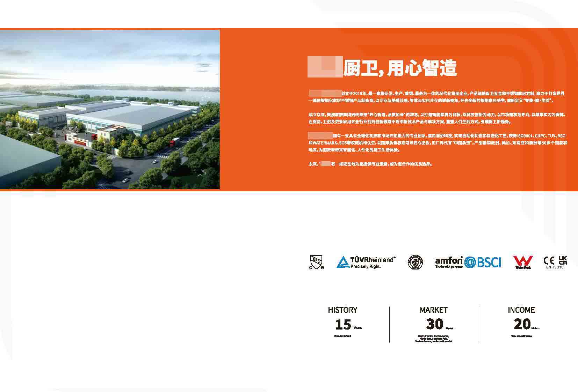Click the number 20 under INCOME
578x392 pixels.
click(x=522, y=324)
